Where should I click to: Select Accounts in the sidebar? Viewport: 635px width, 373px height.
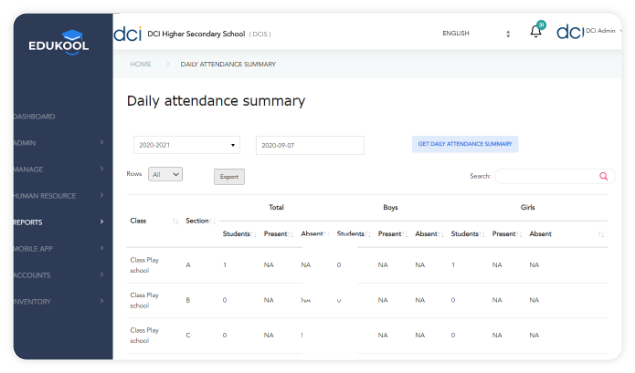coord(32,275)
